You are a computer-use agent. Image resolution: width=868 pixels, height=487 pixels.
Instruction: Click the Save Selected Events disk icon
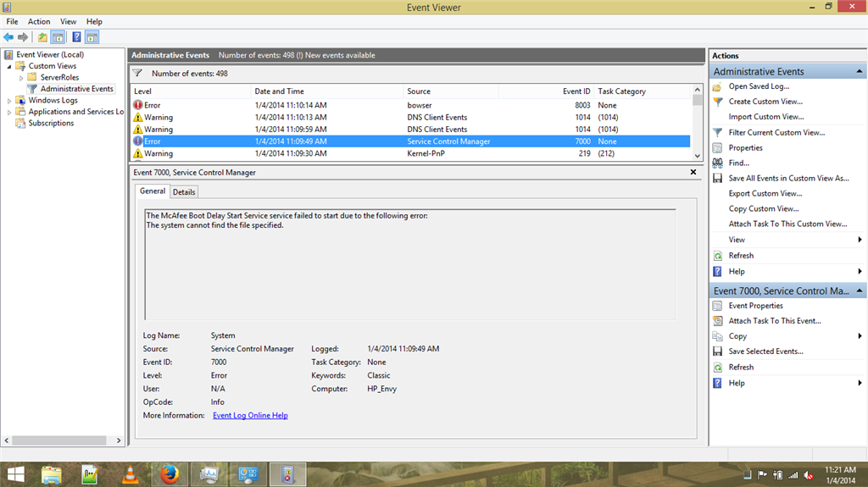point(717,351)
